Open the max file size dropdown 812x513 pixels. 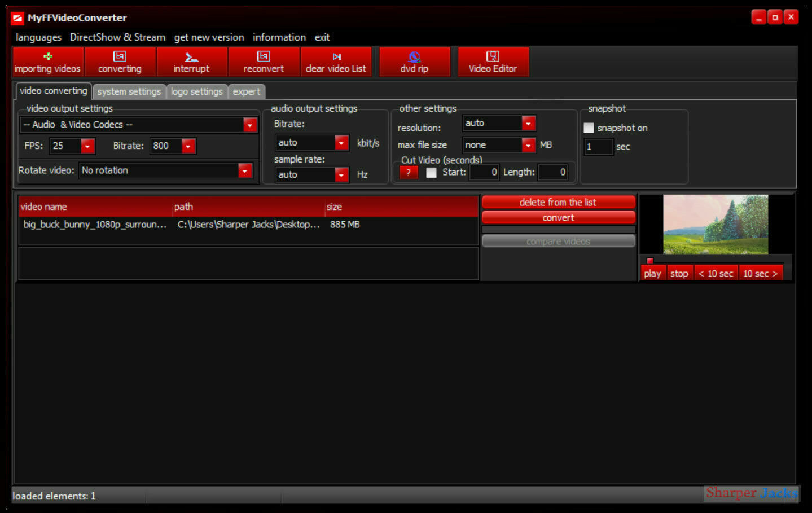528,145
